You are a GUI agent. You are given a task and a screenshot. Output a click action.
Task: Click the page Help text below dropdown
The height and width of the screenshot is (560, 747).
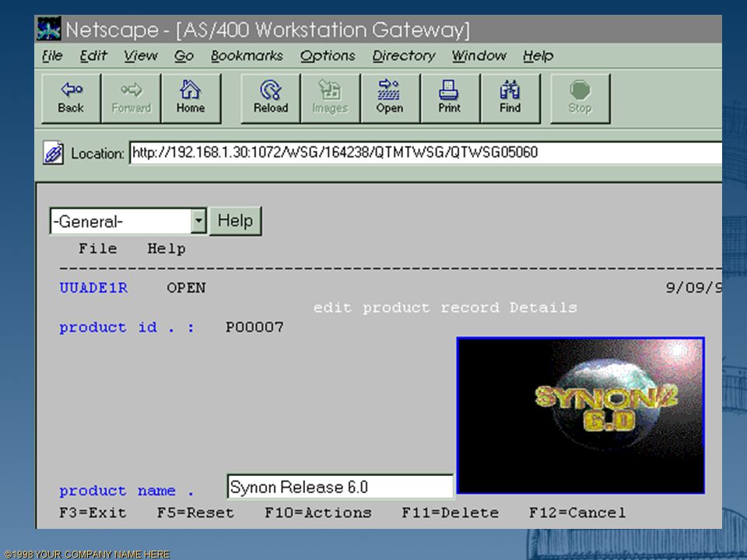(x=167, y=249)
